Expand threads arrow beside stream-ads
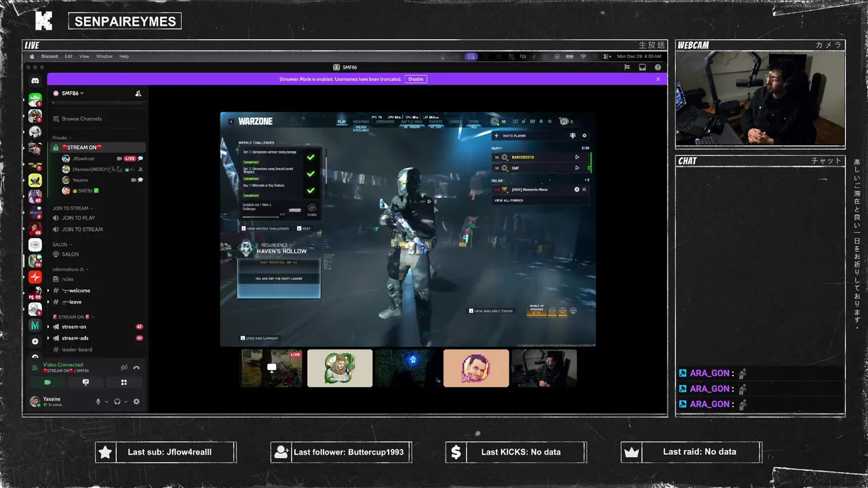The image size is (868, 488). click(x=47, y=338)
